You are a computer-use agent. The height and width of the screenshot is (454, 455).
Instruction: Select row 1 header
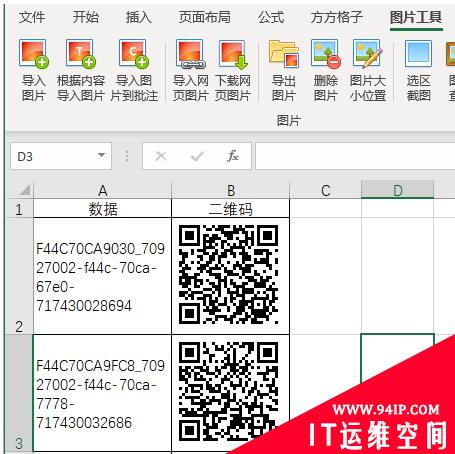coord(19,209)
